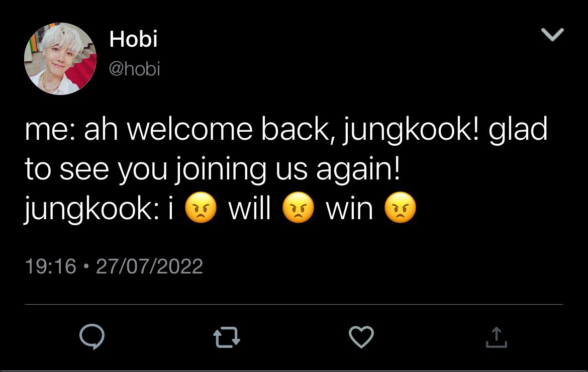The height and width of the screenshot is (372, 588).
Task: Visit profile via the Hobi display name
Action: pyautogui.click(x=133, y=39)
